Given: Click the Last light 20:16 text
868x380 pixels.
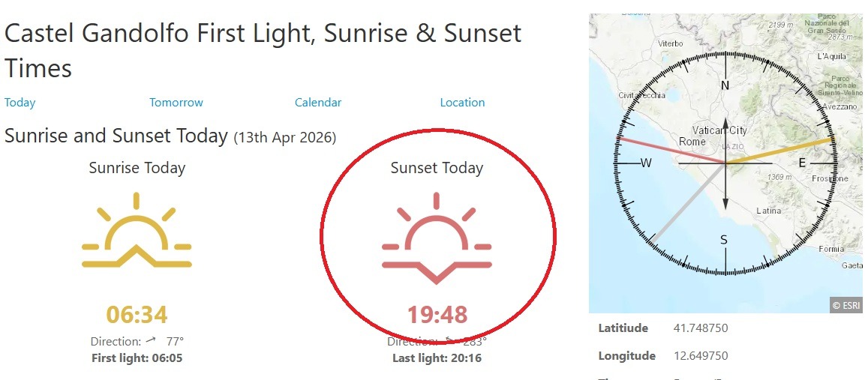Looking at the screenshot, I should click(437, 358).
